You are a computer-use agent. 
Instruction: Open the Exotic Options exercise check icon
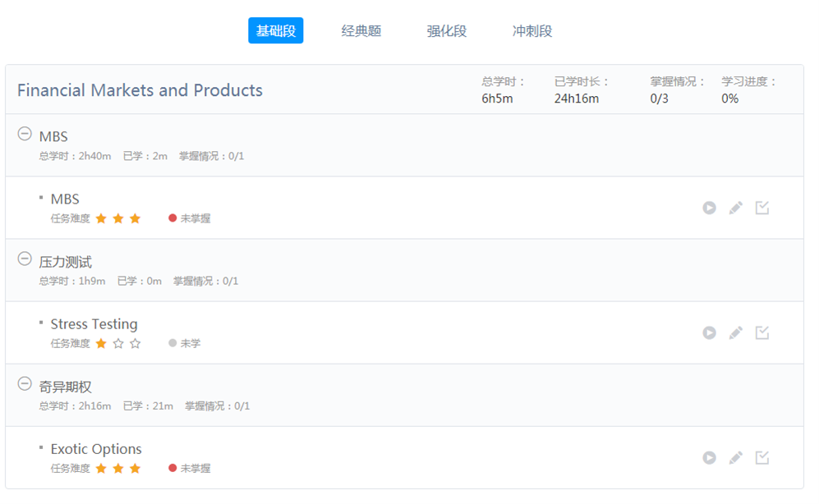[x=762, y=457]
